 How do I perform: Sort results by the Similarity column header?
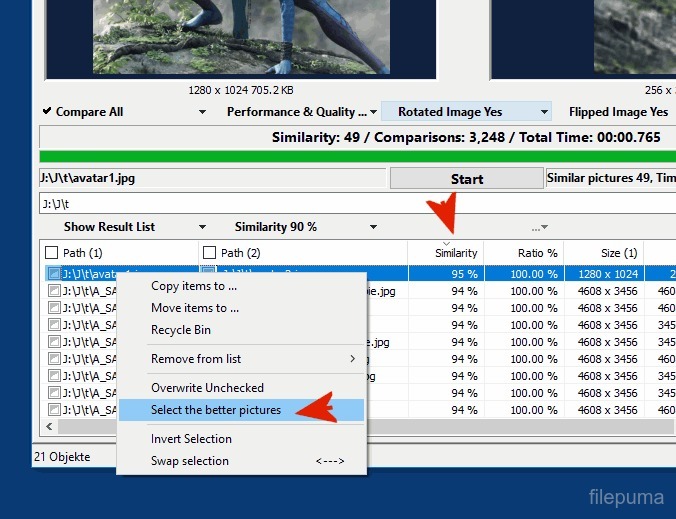(456, 253)
